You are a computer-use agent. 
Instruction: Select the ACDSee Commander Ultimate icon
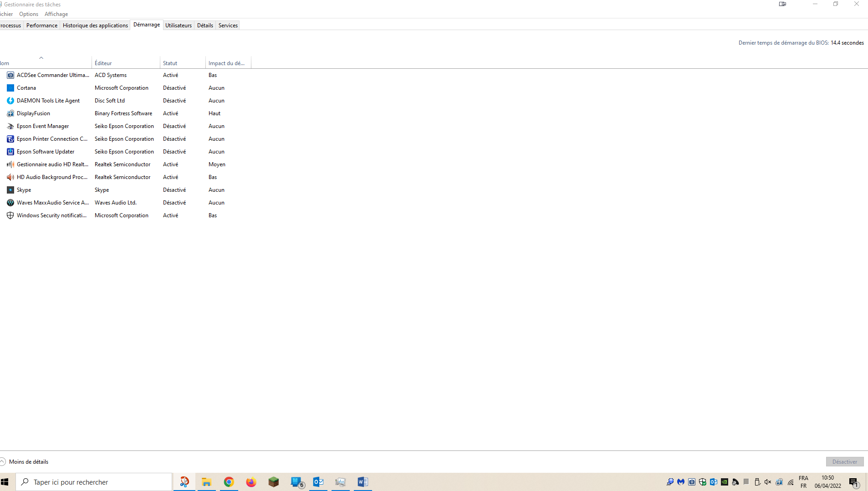(10, 75)
